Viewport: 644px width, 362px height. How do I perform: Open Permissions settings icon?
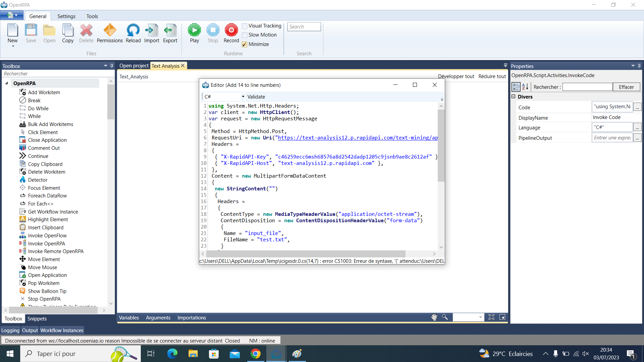110,31
